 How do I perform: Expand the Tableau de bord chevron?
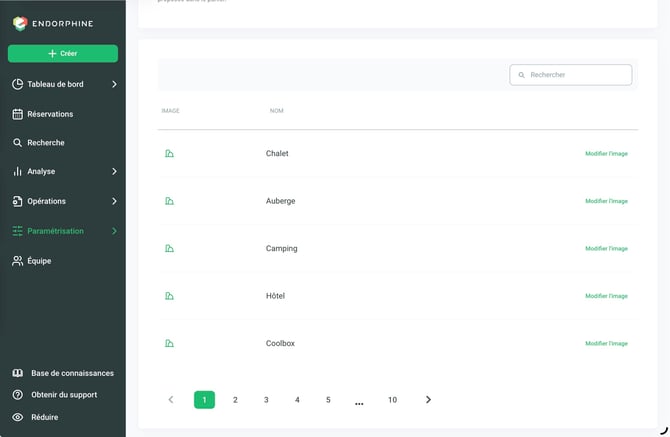114,84
